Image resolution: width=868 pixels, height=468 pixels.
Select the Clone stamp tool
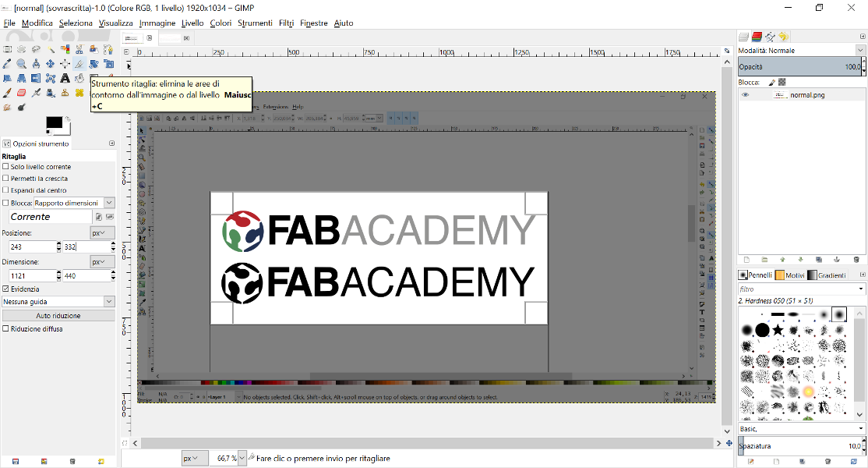[x=65, y=93]
